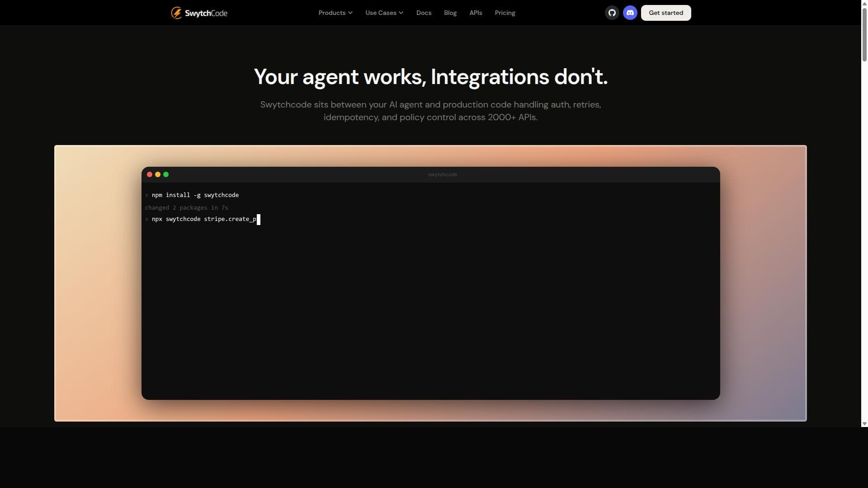868x488 pixels.
Task: Click the Get started button
Action: 666,13
